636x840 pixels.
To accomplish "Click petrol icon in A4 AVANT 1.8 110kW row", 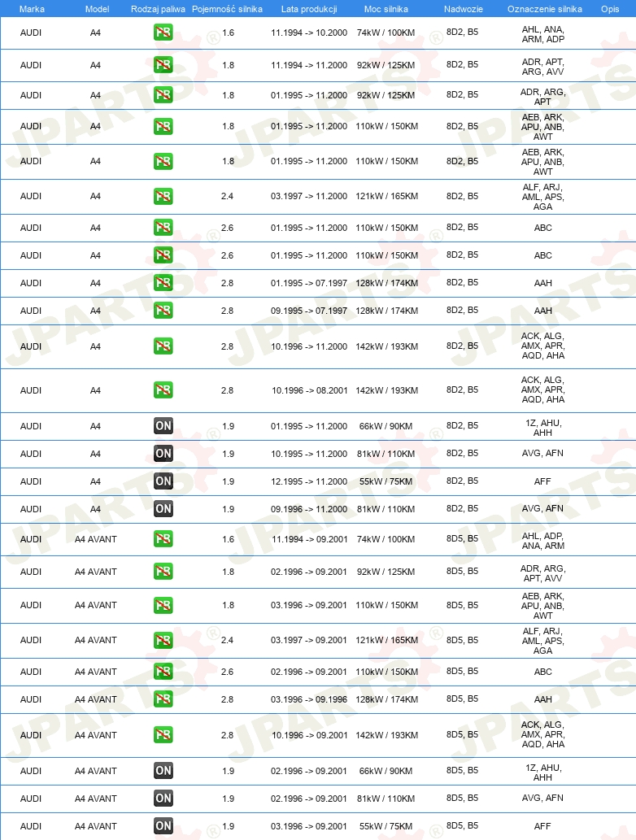I will click(163, 605).
